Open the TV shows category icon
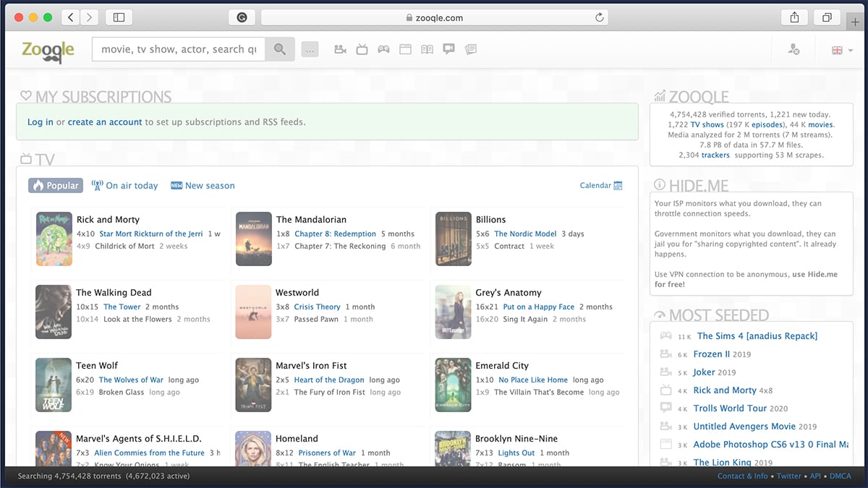This screenshot has width=868, height=488. click(x=362, y=49)
